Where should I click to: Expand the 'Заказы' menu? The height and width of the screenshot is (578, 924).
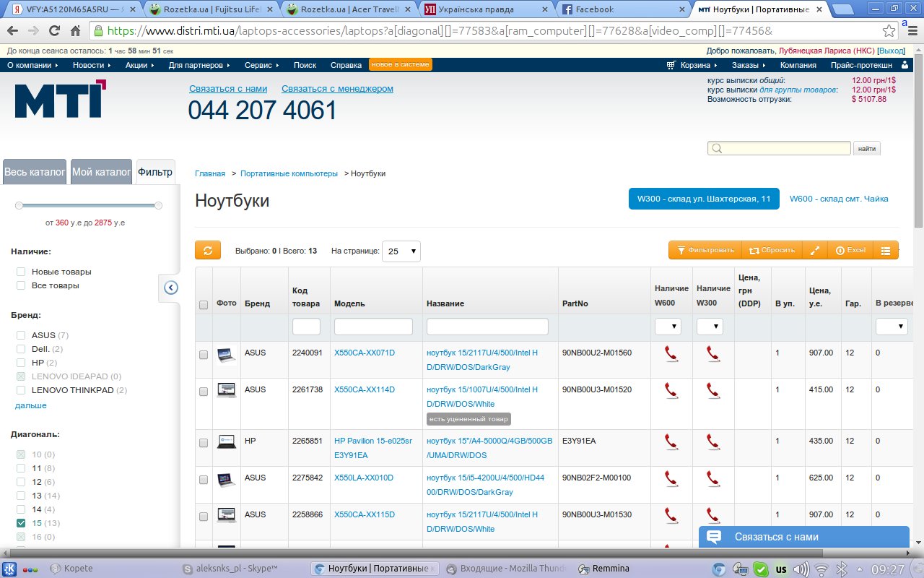pyautogui.click(x=749, y=65)
